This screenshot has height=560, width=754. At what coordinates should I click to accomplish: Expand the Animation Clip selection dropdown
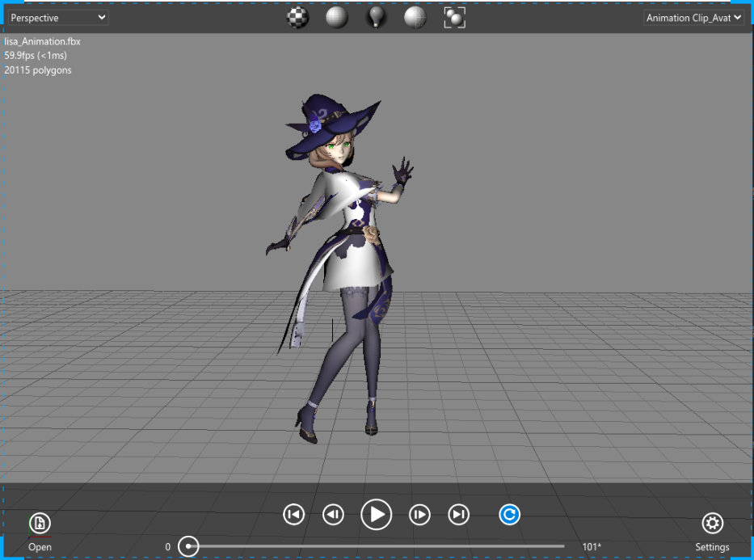pos(693,18)
